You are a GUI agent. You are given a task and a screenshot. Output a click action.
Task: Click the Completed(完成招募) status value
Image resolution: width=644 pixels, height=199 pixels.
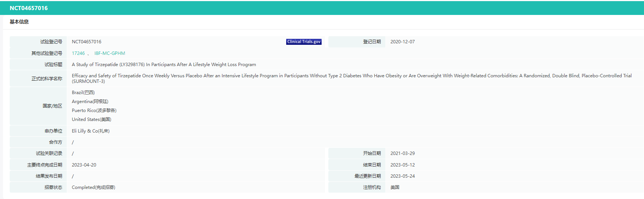click(93, 187)
